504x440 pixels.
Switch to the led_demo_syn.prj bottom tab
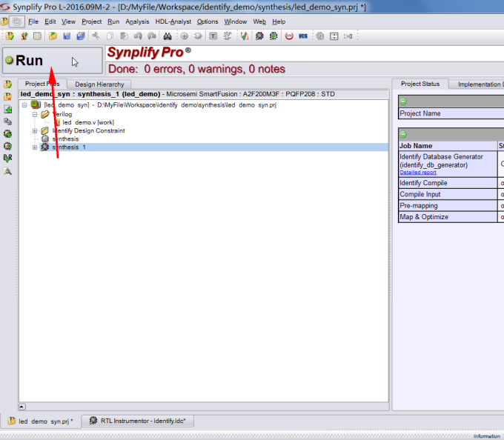(x=42, y=421)
